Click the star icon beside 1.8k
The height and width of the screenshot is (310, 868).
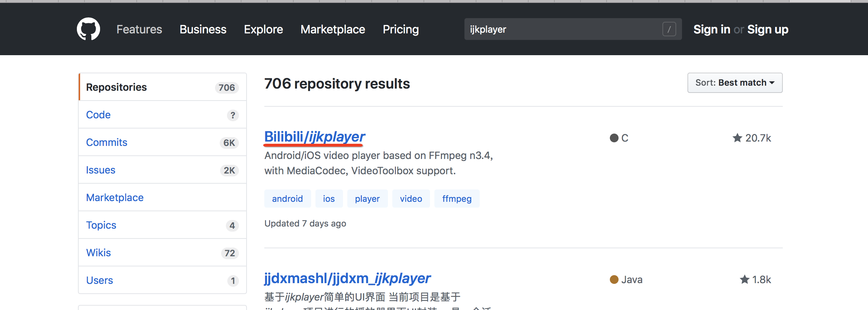pos(744,280)
